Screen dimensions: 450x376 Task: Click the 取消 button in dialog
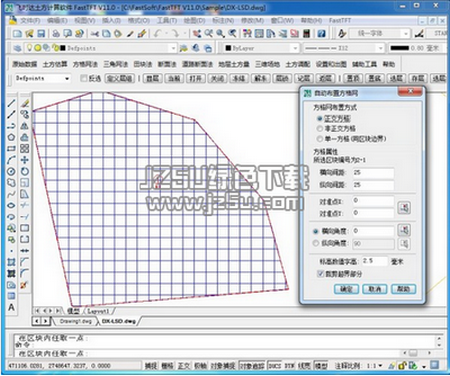[375, 289]
